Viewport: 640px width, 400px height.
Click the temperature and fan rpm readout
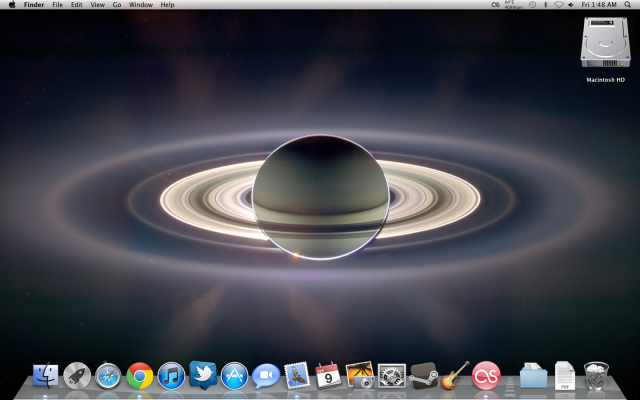514,4
